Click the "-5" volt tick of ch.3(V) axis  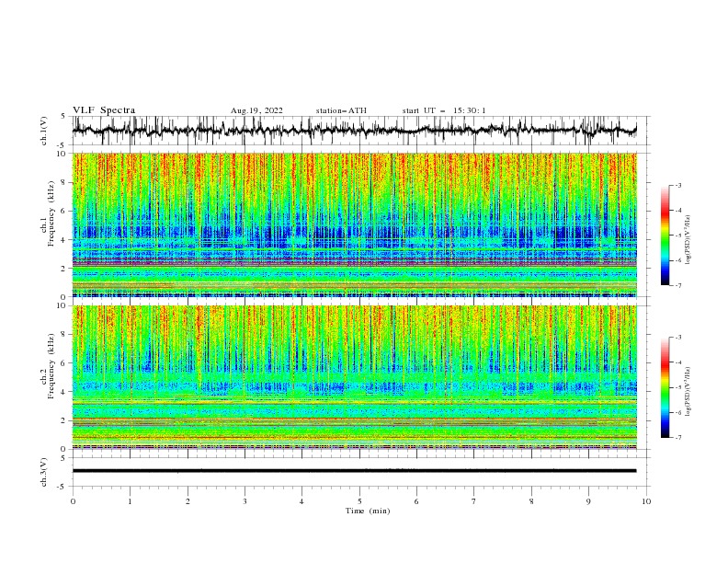(x=63, y=487)
